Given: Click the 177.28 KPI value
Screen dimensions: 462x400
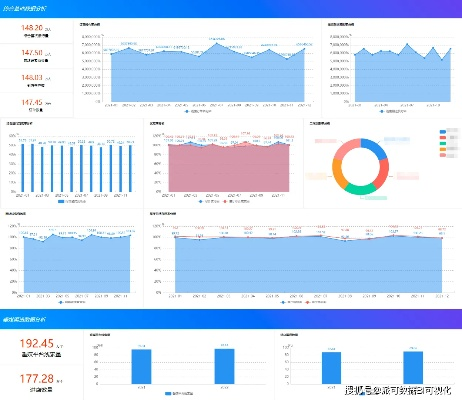Looking at the screenshot, I should click(x=37, y=379).
